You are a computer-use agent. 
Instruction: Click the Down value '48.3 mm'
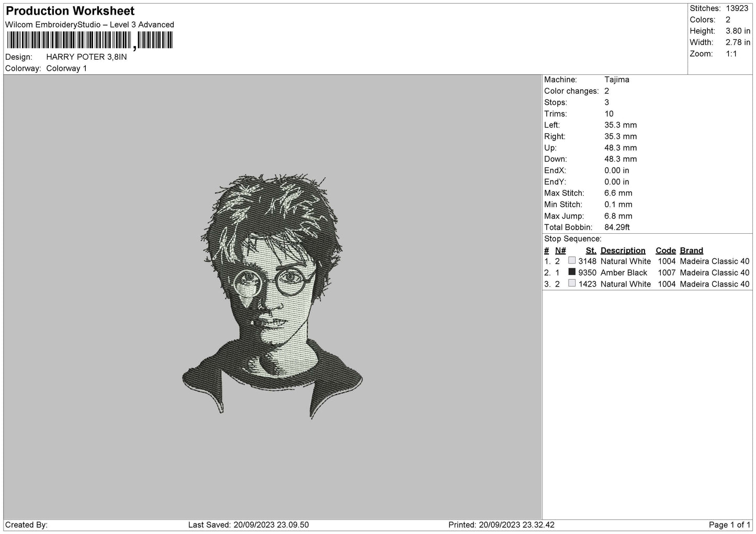point(620,159)
